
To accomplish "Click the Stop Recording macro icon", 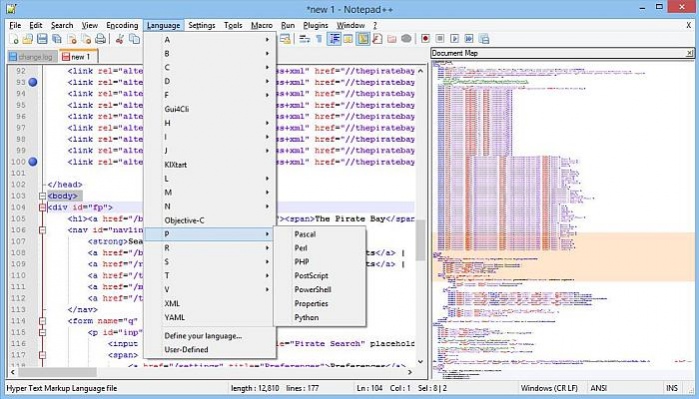I will (x=440, y=39).
